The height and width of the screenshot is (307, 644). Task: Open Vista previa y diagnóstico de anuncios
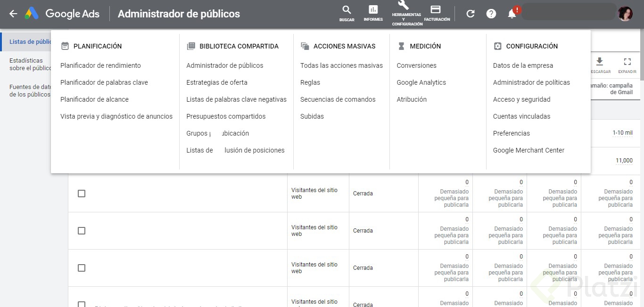(116, 116)
